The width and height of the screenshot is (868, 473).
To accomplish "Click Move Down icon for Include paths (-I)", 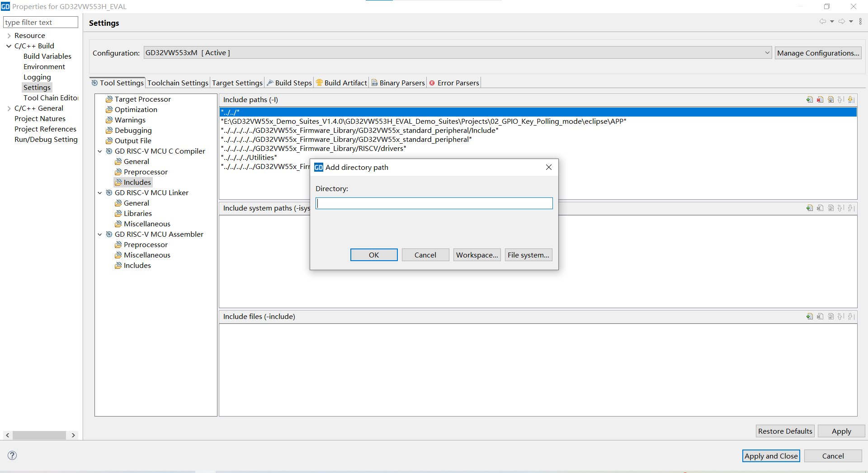I will tap(851, 100).
